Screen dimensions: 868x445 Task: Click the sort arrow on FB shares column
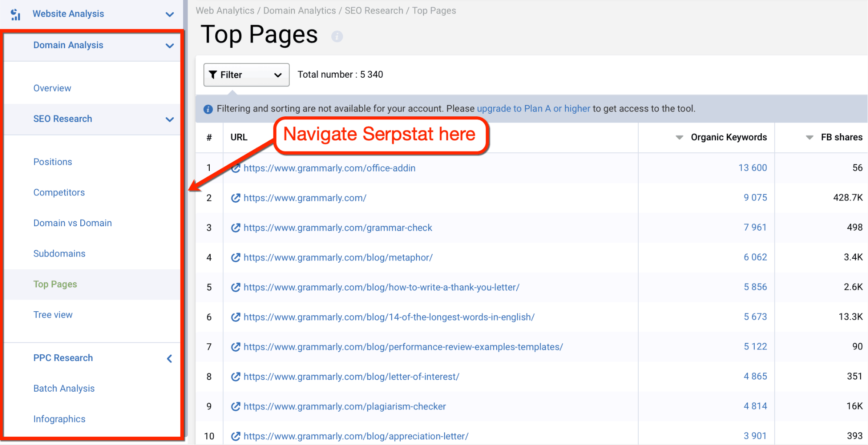(809, 137)
